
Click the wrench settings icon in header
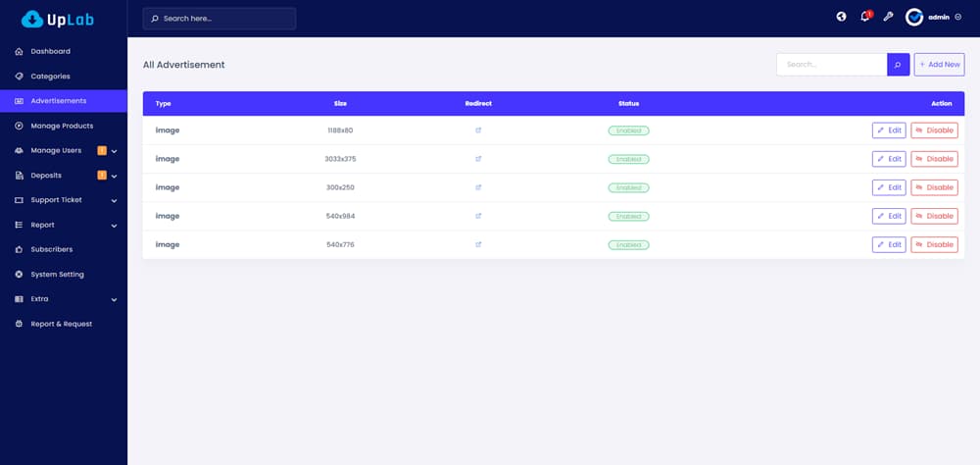(x=888, y=17)
